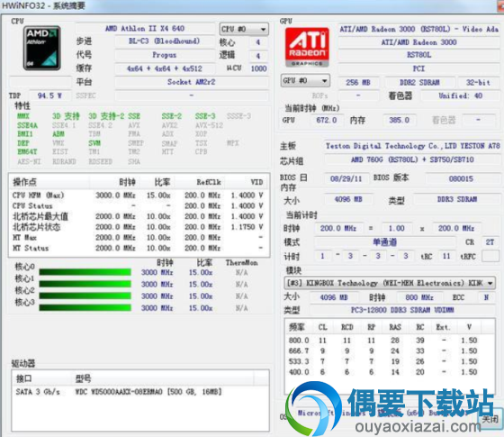This screenshot has height=437, width=504.
Task: Click the DDR2 SDRAM video memory type
Action: pyautogui.click(x=419, y=82)
